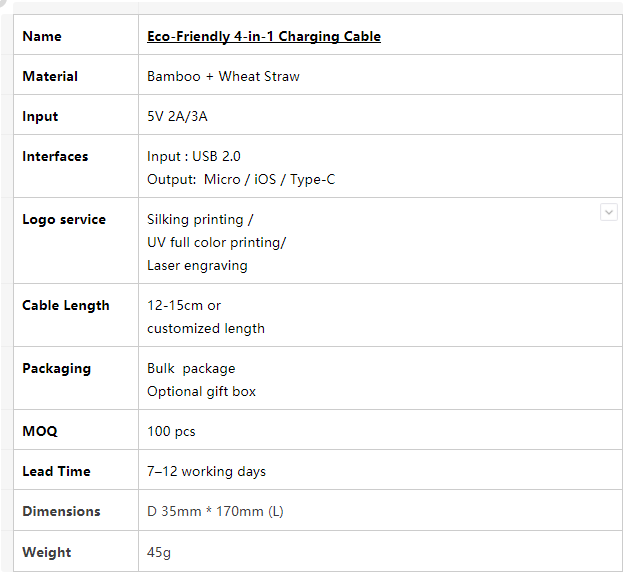The height and width of the screenshot is (579, 632).
Task: Select the Bamboo + Wheat Straw cell
Action: click(380, 75)
